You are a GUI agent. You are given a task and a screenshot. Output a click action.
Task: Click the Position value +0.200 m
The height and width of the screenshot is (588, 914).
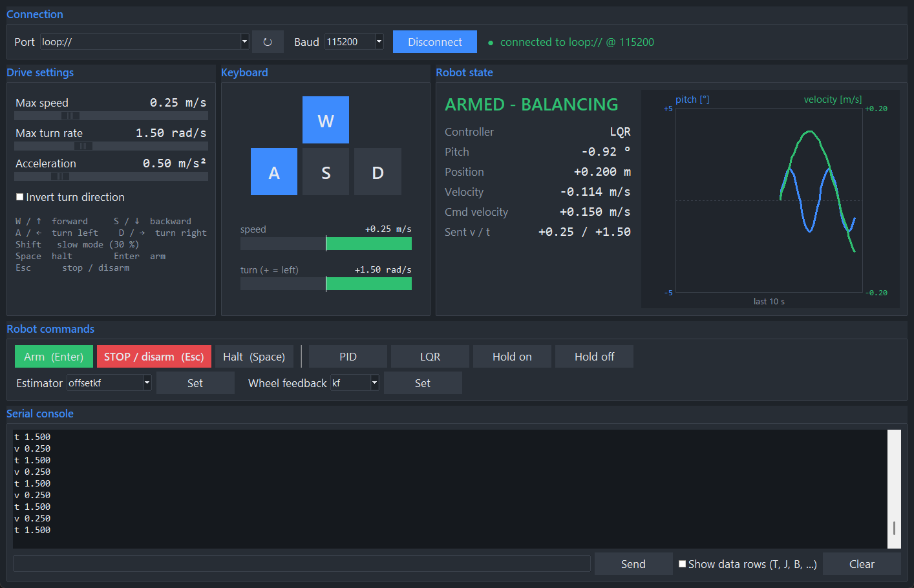click(x=602, y=172)
